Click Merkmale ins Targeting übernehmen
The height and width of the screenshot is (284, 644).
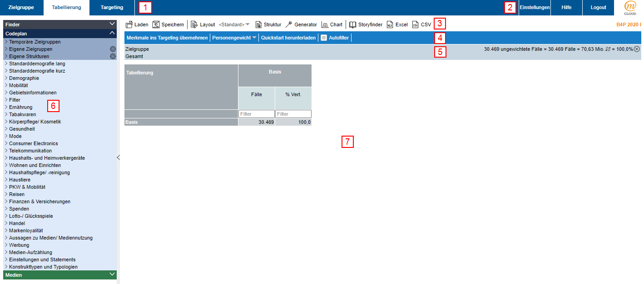click(167, 38)
